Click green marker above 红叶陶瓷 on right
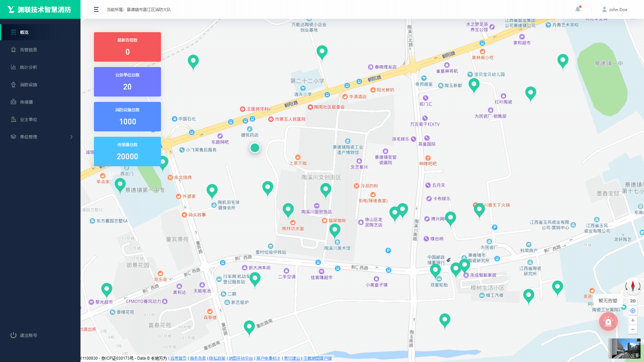This screenshot has height=362, width=644. point(531,94)
